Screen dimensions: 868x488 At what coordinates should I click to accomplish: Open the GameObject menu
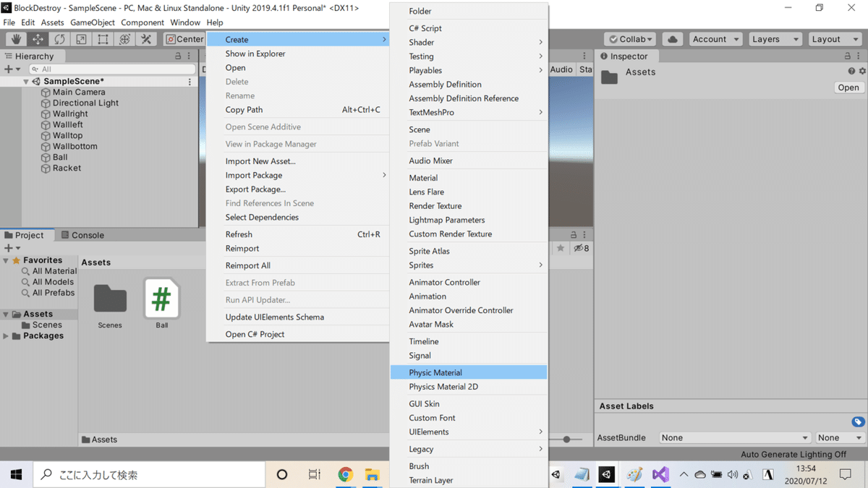pos(93,22)
